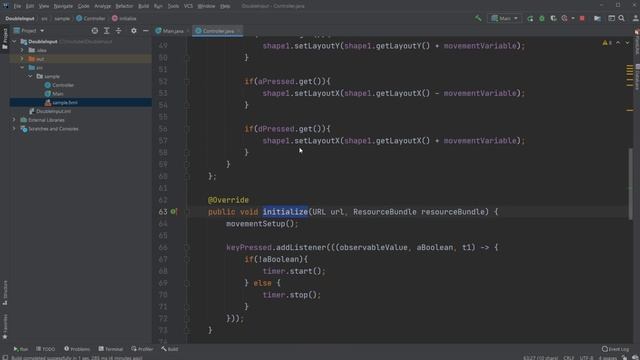Click the Select Opened File target icon

(x=95, y=31)
